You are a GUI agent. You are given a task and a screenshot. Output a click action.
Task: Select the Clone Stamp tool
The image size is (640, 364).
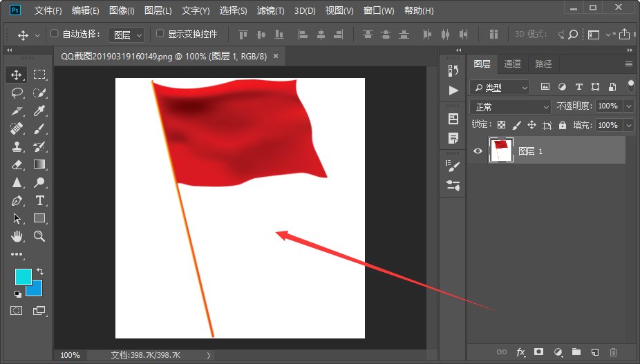[17, 147]
